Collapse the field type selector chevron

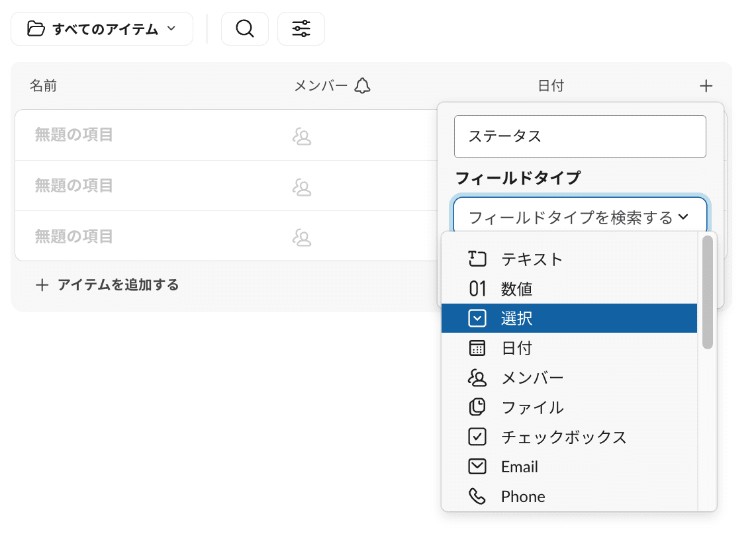685,216
